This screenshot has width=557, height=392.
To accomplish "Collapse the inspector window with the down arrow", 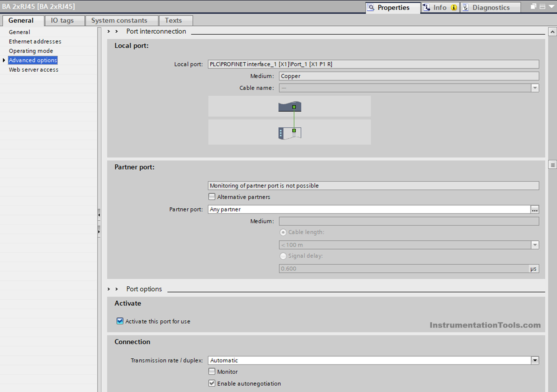I will (x=551, y=6).
